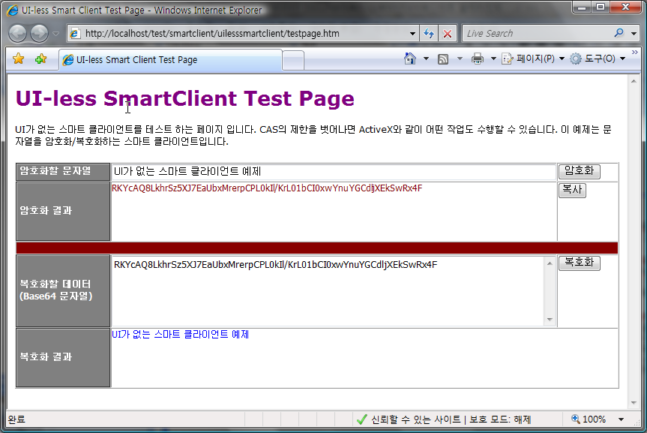Expand the address bar history dropdown
The image size is (647, 433).
[412, 34]
